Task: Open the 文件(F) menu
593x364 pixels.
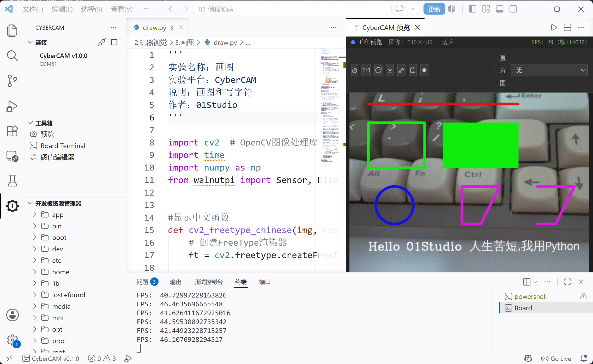Action: coord(33,9)
